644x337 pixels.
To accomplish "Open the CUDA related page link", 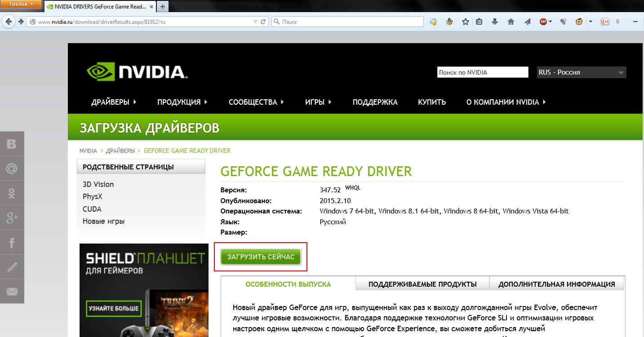I will (x=92, y=209).
